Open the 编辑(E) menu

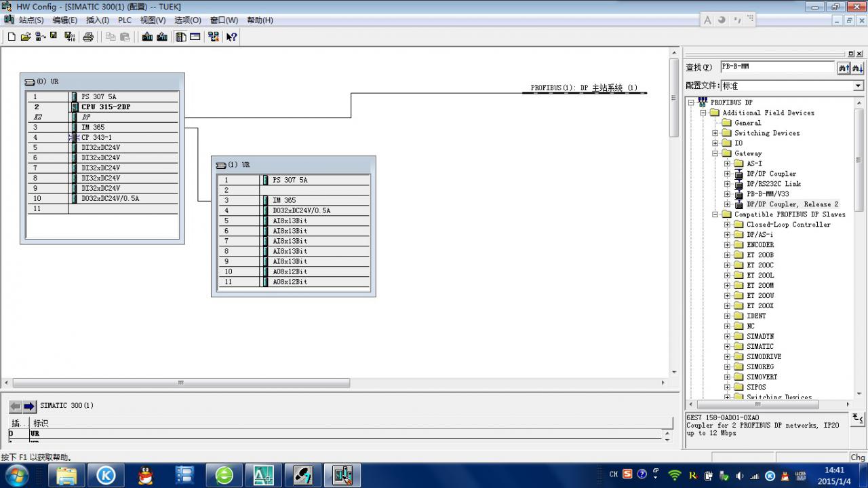pos(65,20)
